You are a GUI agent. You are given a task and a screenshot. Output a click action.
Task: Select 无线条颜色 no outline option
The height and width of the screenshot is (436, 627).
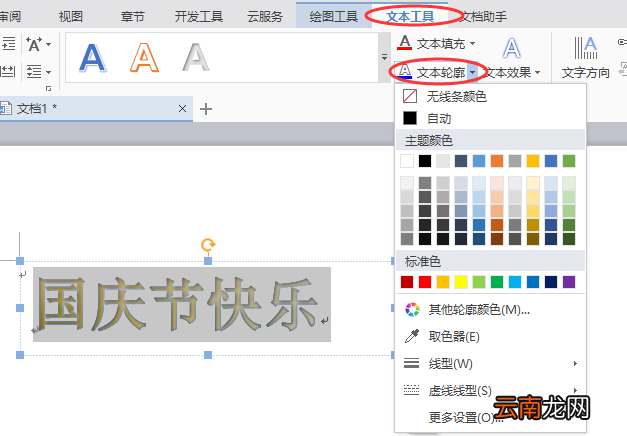[490, 96]
